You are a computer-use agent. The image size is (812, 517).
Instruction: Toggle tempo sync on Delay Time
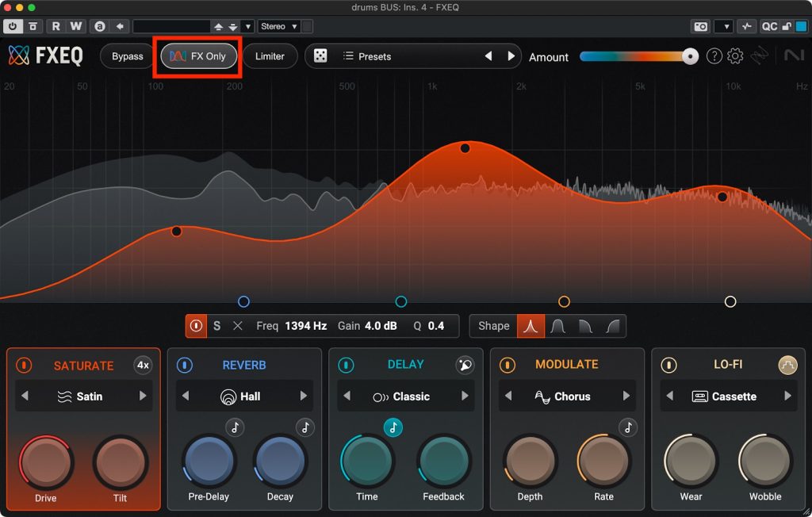393,427
